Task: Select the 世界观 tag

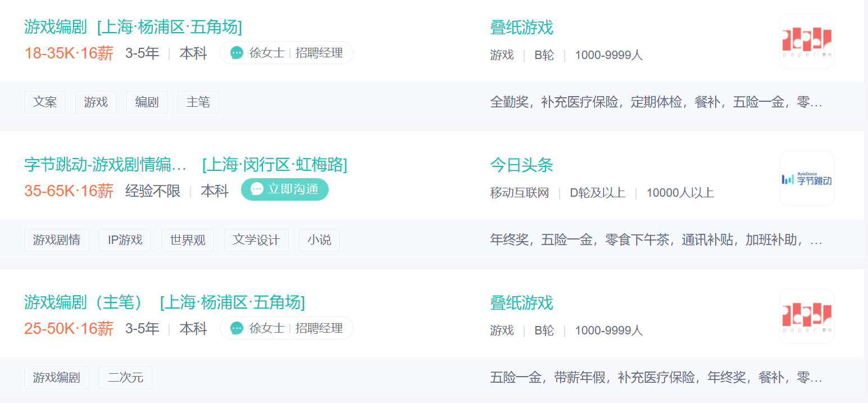Action: (x=188, y=240)
